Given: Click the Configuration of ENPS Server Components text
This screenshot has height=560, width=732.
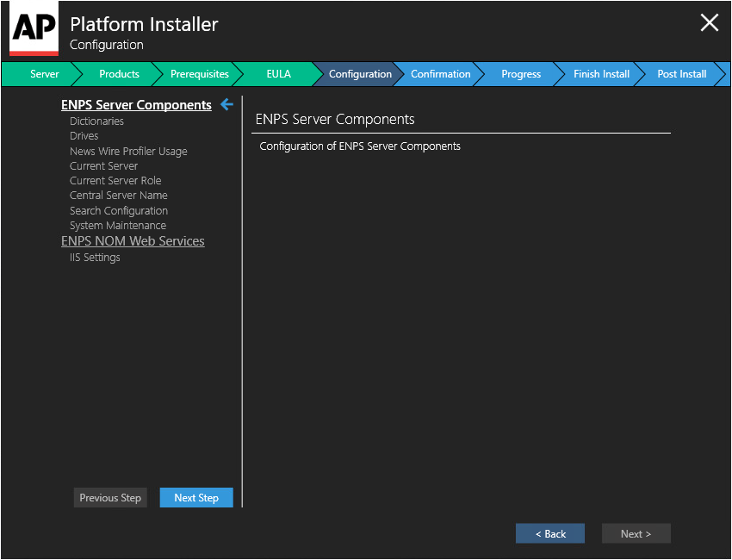Looking at the screenshot, I should (x=360, y=146).
